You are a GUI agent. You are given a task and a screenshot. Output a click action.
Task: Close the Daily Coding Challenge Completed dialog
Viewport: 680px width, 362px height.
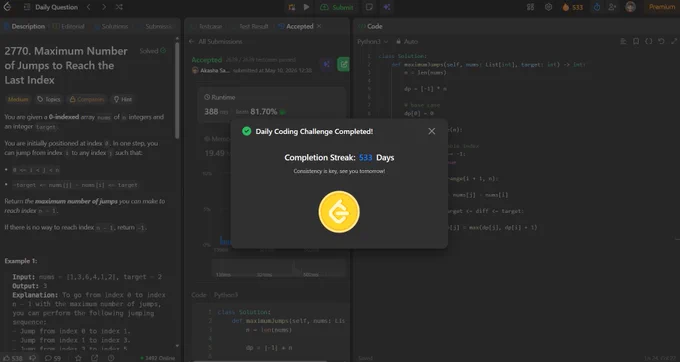(432, 131)
